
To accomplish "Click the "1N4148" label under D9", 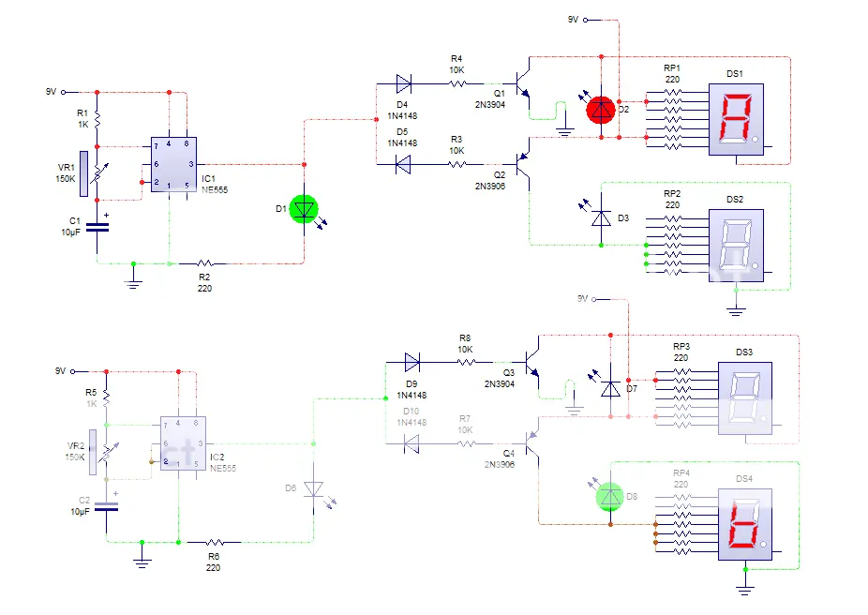I will [412, 396].
